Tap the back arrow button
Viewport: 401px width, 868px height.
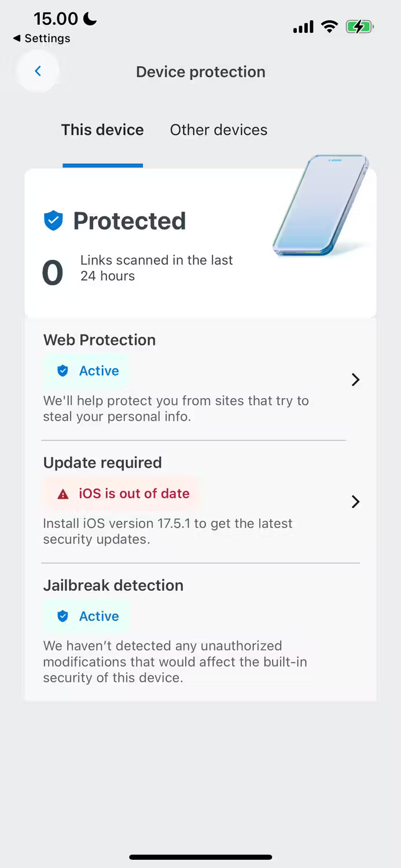point(38,71)
